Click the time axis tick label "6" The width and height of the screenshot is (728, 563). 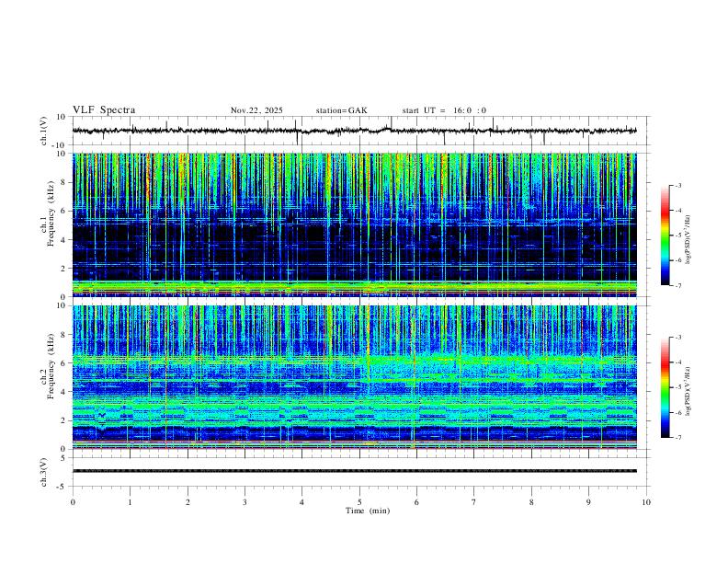416,502
